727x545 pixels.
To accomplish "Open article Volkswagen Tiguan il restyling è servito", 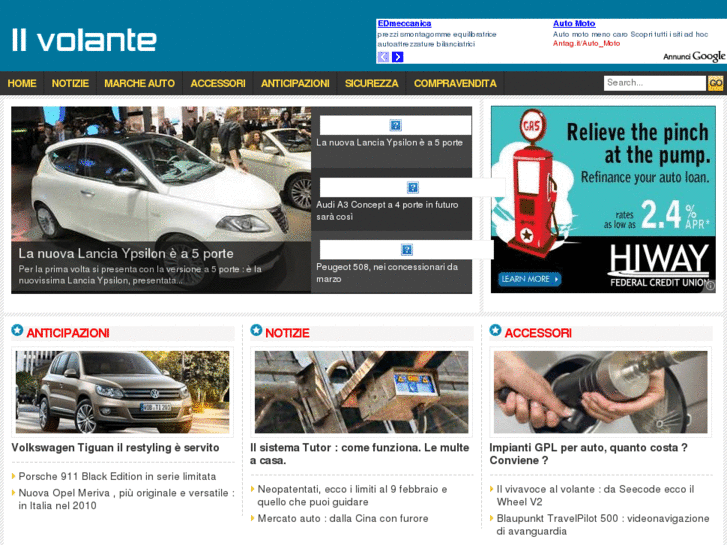I will pos(115,448).
